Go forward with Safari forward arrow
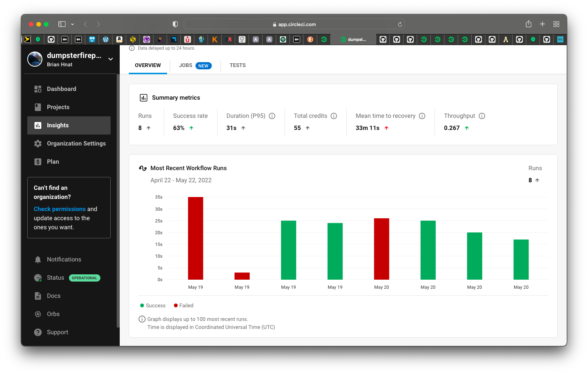This screenshot has height=374, width=588. click(x=99, y=24)
